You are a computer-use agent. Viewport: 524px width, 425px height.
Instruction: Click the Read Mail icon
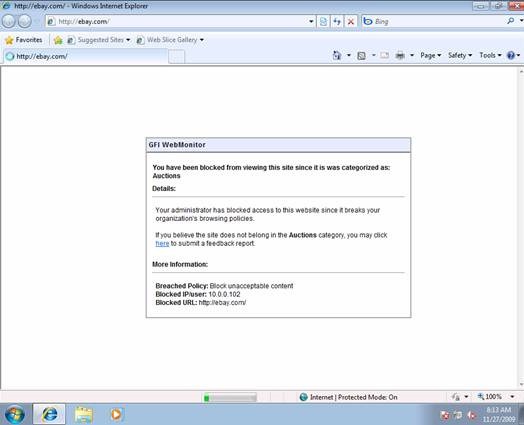tap(385, 55)
